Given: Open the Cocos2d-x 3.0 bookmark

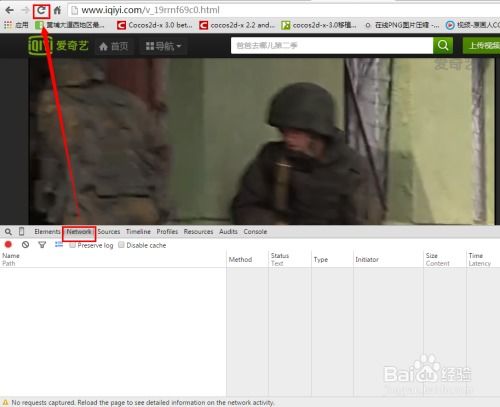Looking at the screenshot, I should point(155,25).
